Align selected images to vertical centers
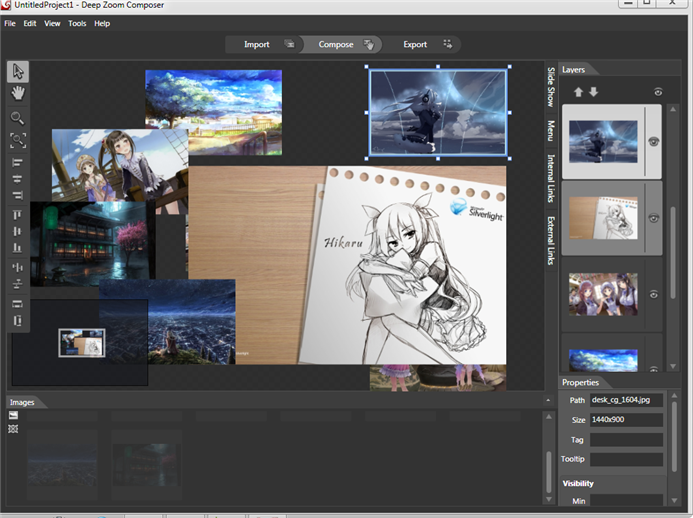 pyautogui.click(x=18, y=231)
